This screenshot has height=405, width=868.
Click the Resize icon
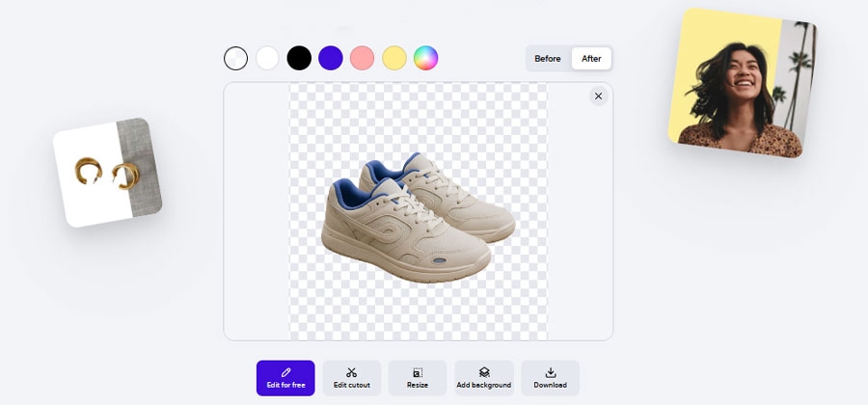[418, 372]
